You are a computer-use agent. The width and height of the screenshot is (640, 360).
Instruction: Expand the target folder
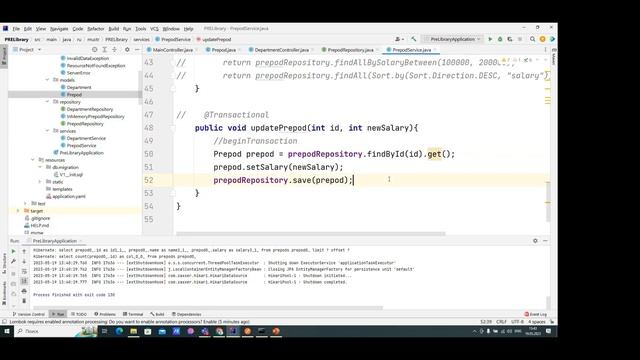pos(18,211)
